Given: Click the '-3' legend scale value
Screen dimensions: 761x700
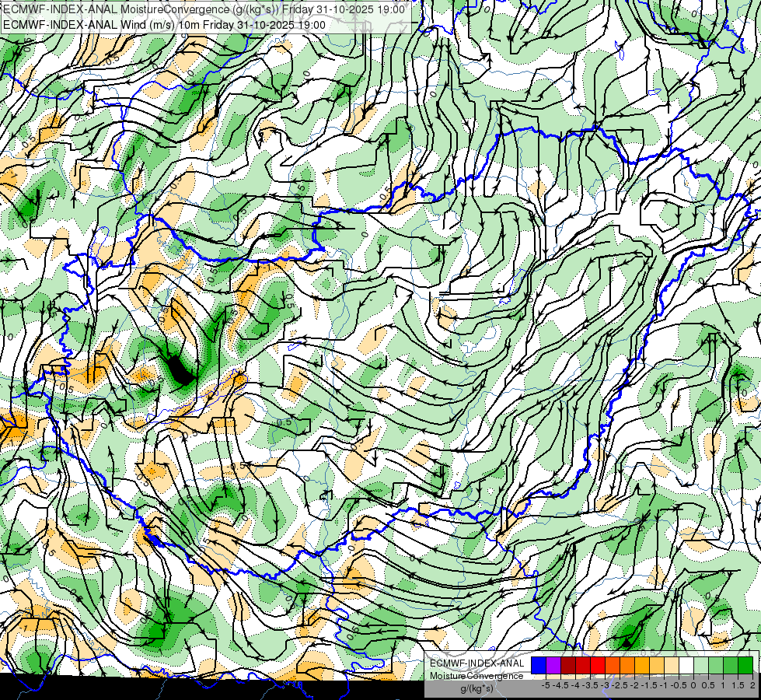Looking at the screenshot, I should 606,685.
